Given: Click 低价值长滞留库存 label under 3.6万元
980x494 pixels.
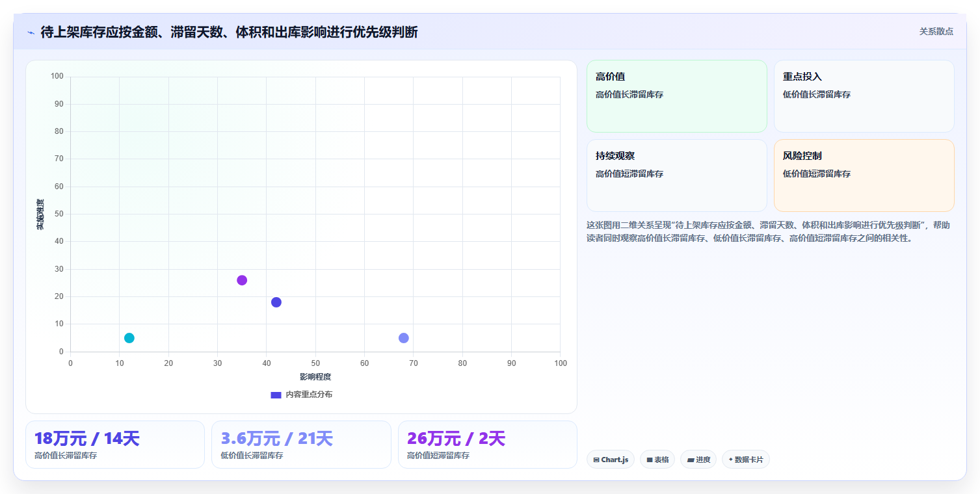Looking at the screenshot, I should [x=252, y=456].
